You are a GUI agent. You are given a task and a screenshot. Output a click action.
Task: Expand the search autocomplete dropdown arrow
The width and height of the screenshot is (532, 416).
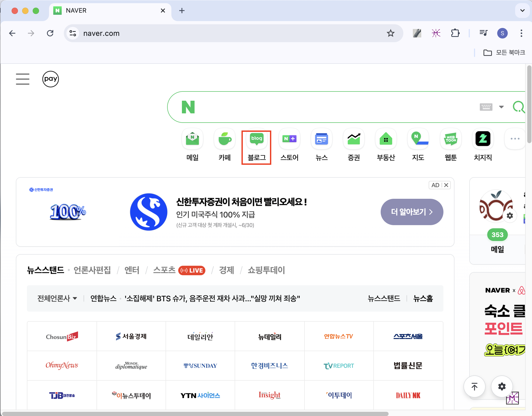click(501, 107)
